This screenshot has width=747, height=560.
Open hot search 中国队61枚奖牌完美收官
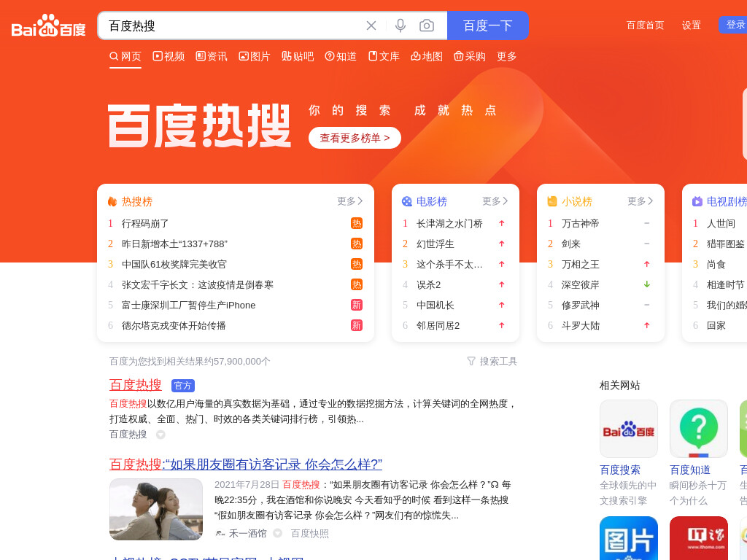[174, 264]
